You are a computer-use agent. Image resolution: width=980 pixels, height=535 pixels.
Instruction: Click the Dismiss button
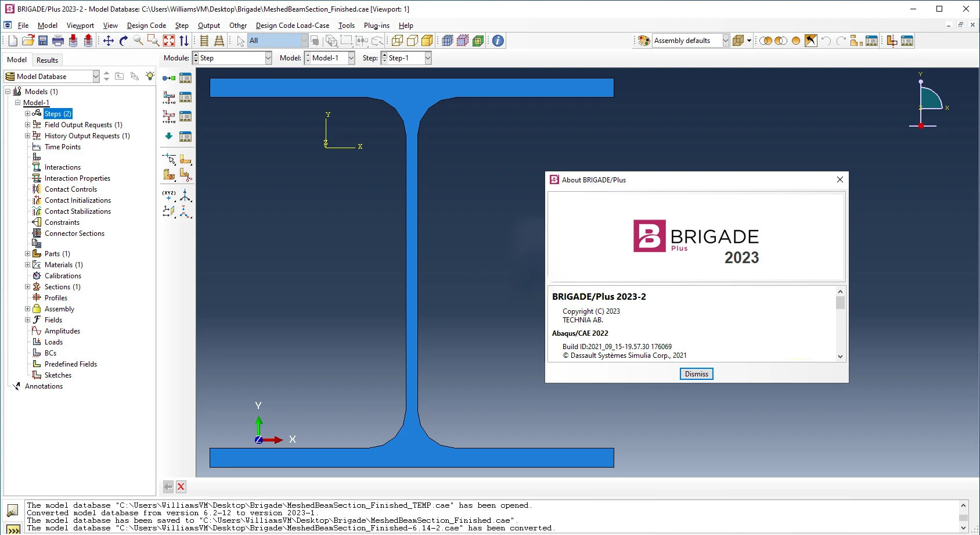[696, 374]
